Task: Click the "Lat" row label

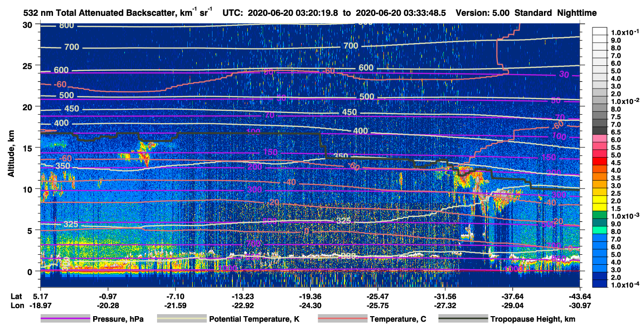Action: 16,296
